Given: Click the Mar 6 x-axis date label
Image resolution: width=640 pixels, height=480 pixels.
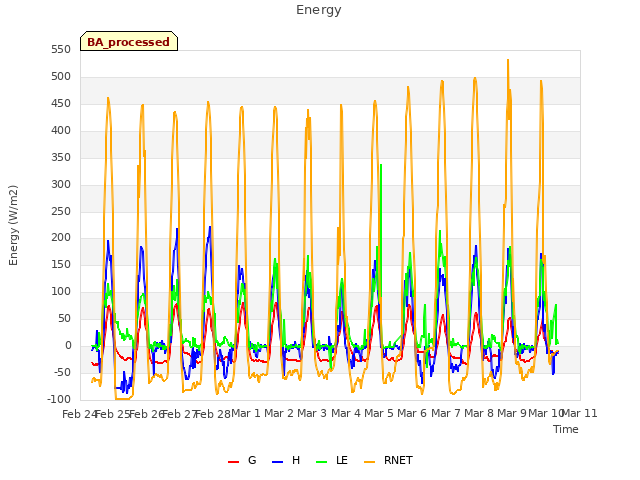Looking at the screenshot, I should (412, 414).
